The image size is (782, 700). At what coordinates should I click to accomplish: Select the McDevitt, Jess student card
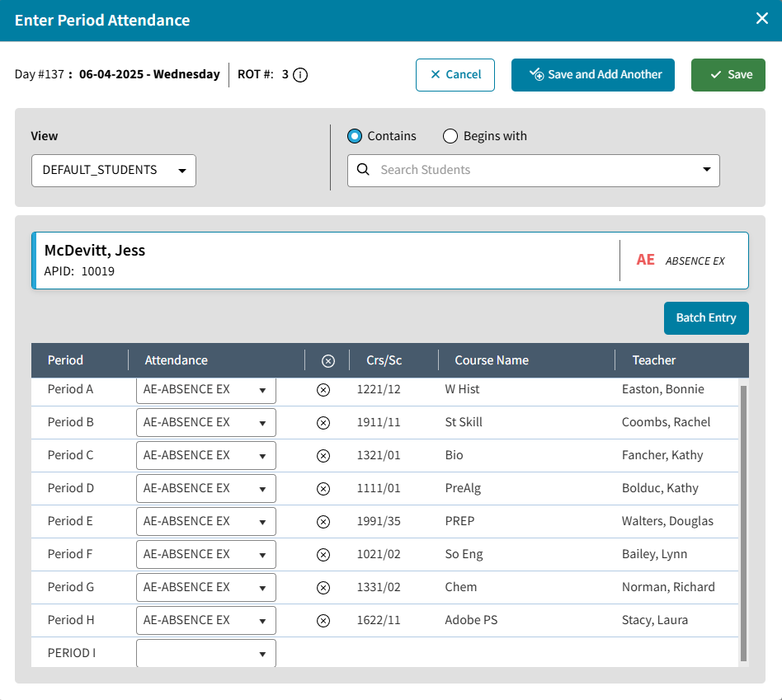390,261
